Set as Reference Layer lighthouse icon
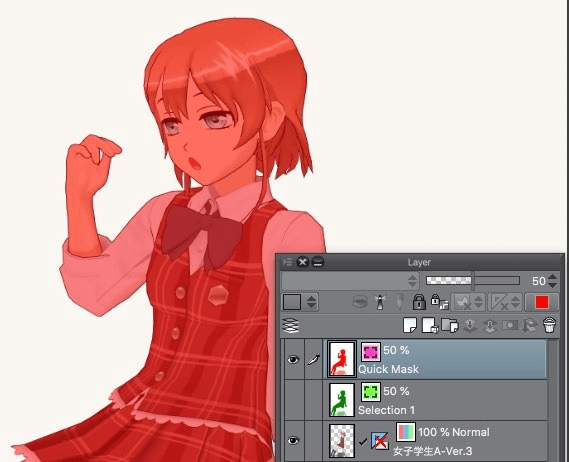The width and height of the screenshot is (569, 462). (x=380, y=302)
